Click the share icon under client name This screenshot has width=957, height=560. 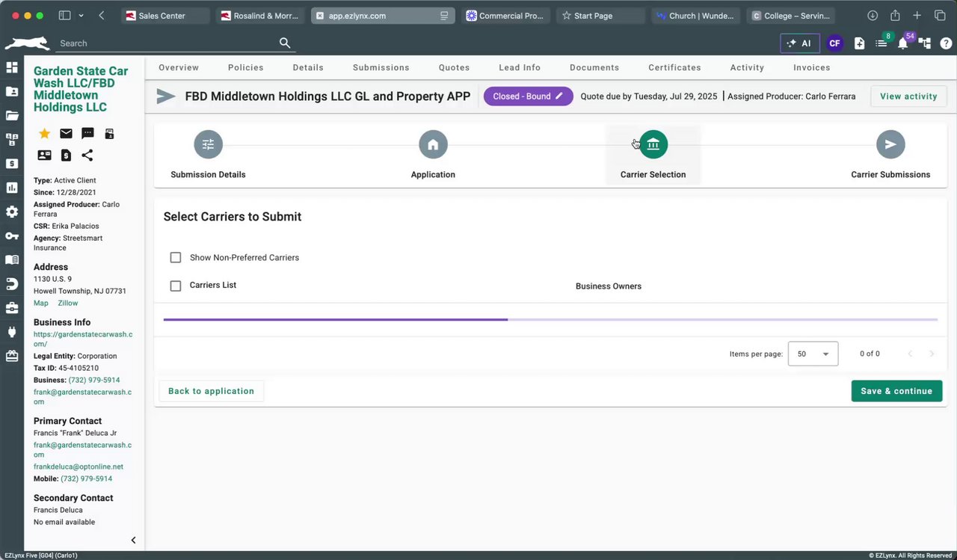pyautogui.click(x=87, y=155)
